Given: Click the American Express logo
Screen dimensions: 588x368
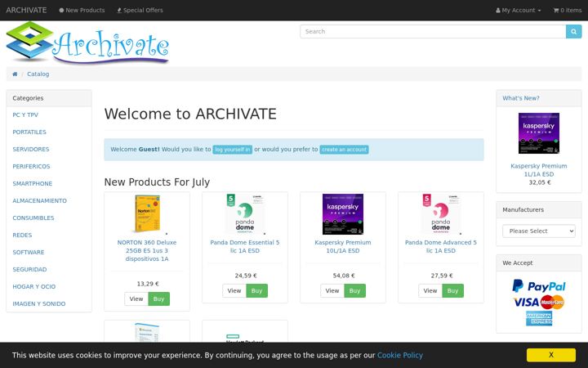Looking at the screenshot, I should point(539,318).
